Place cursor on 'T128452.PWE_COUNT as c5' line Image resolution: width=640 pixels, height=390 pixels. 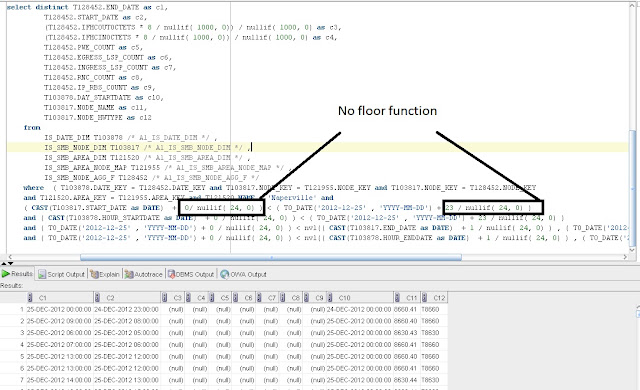pos(93,47)
